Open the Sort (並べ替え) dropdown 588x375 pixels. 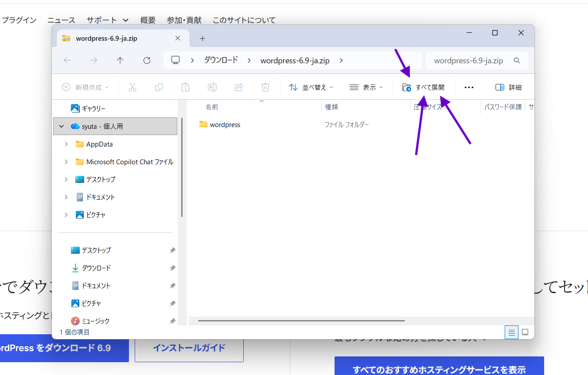(311, 88)
